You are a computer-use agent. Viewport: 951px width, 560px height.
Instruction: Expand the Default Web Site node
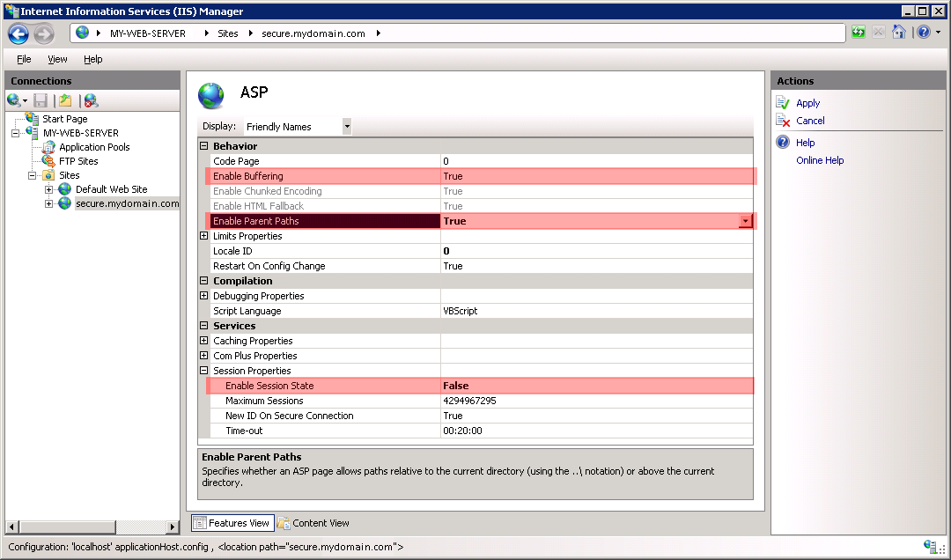[49, 189]
